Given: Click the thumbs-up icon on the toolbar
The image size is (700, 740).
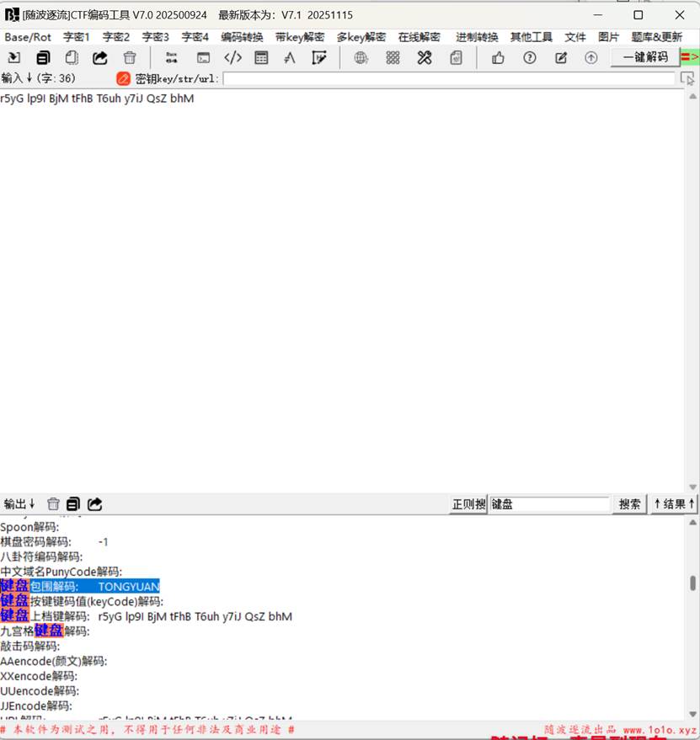Looking at the screenshot, I should pos(498,57).
